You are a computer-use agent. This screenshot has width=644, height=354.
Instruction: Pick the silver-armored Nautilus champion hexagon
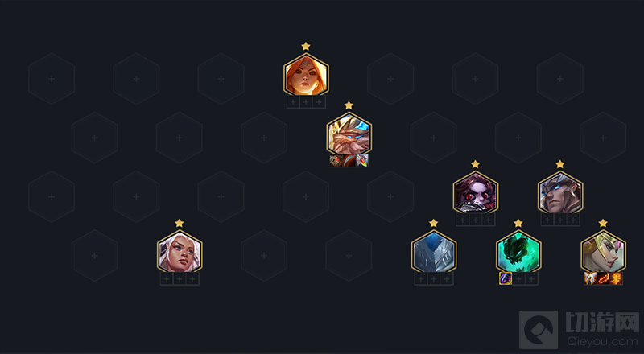click(434, 252)
